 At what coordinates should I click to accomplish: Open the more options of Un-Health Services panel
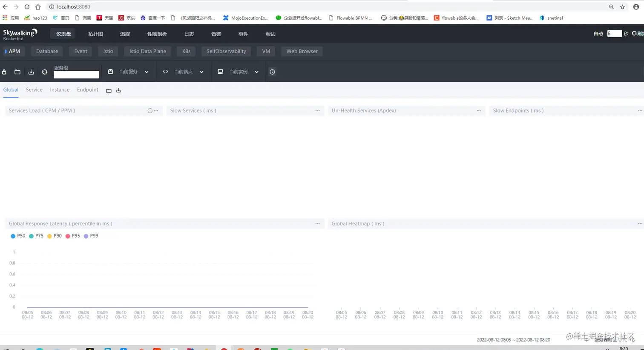point(479,111)
